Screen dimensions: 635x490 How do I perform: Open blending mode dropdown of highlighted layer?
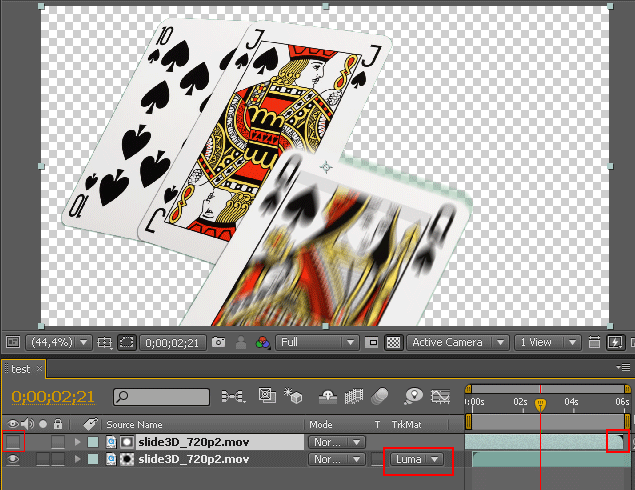[337, 442]
